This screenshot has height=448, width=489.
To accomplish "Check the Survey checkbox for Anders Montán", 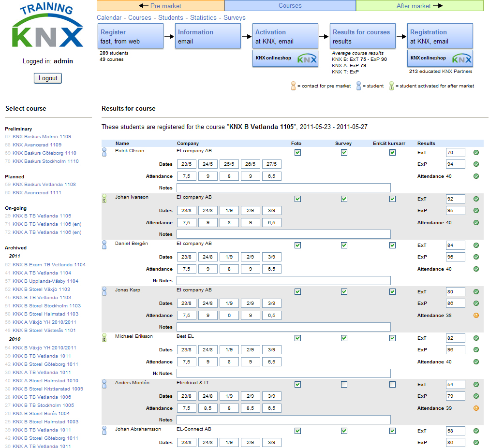I will point(344,385).
